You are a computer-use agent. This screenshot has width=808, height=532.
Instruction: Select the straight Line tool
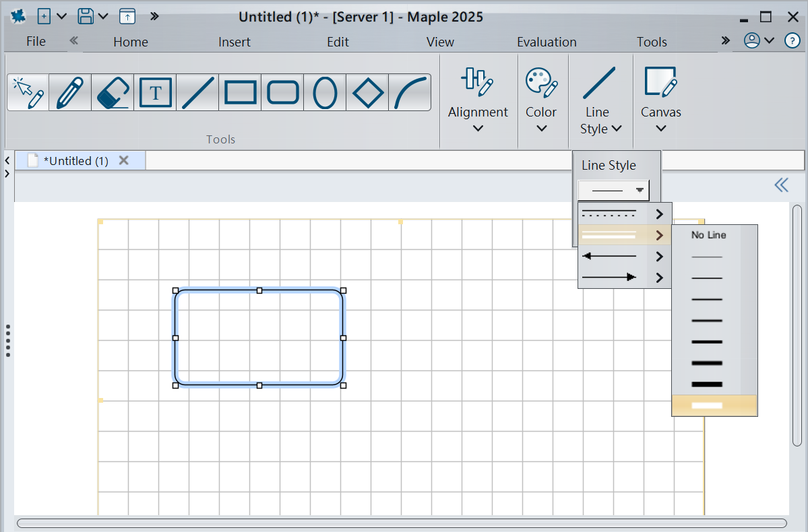coord(197,93)
